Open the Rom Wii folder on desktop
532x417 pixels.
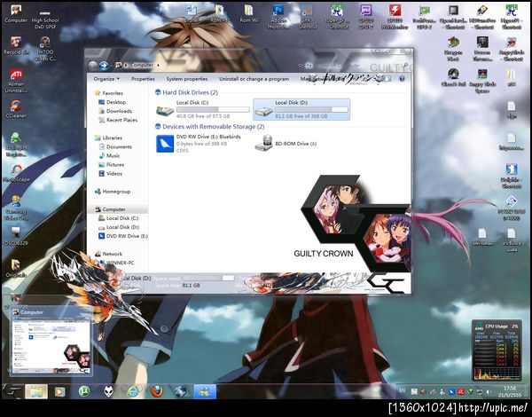point(249,13)
